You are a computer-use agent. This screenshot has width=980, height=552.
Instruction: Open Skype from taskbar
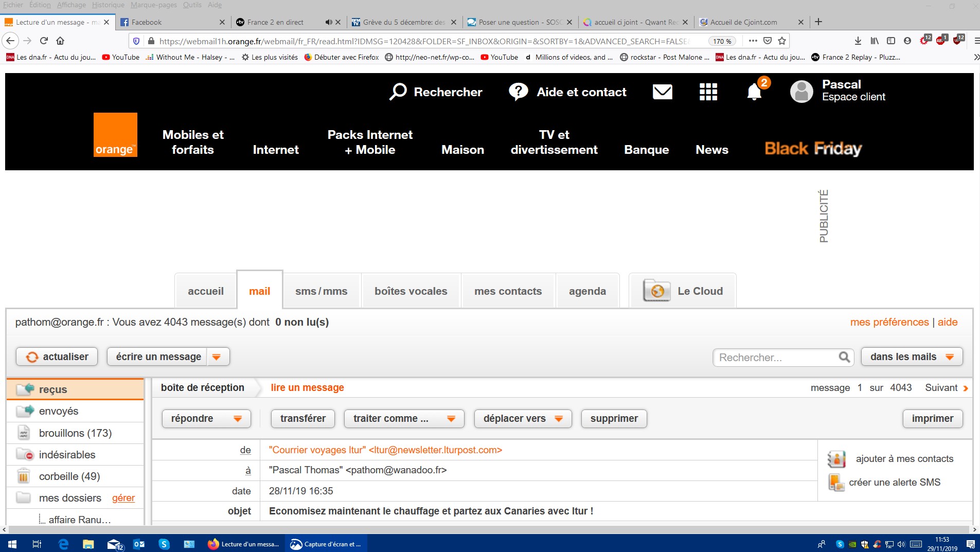click(x=164, y=544)
